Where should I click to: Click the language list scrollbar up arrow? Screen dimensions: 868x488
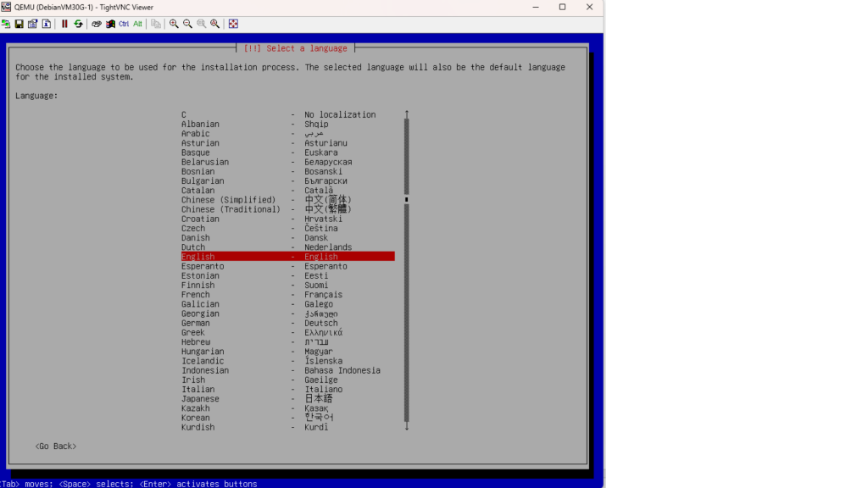407,114
